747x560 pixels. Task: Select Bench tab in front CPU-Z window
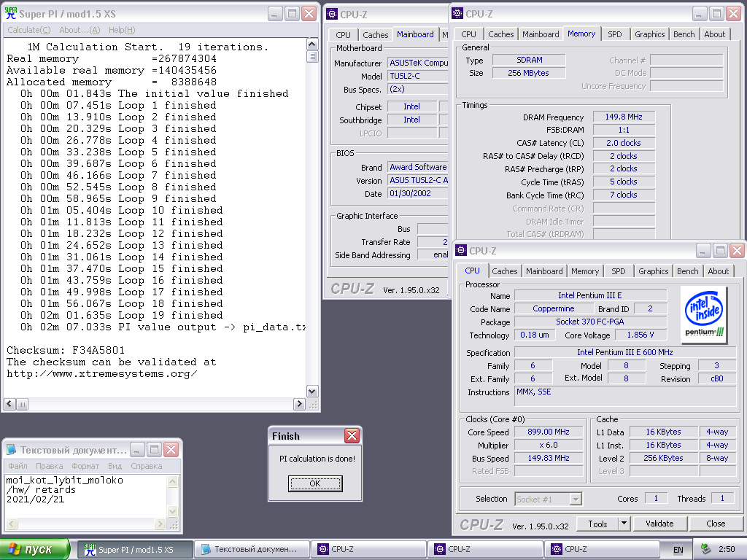click(687, 271)
